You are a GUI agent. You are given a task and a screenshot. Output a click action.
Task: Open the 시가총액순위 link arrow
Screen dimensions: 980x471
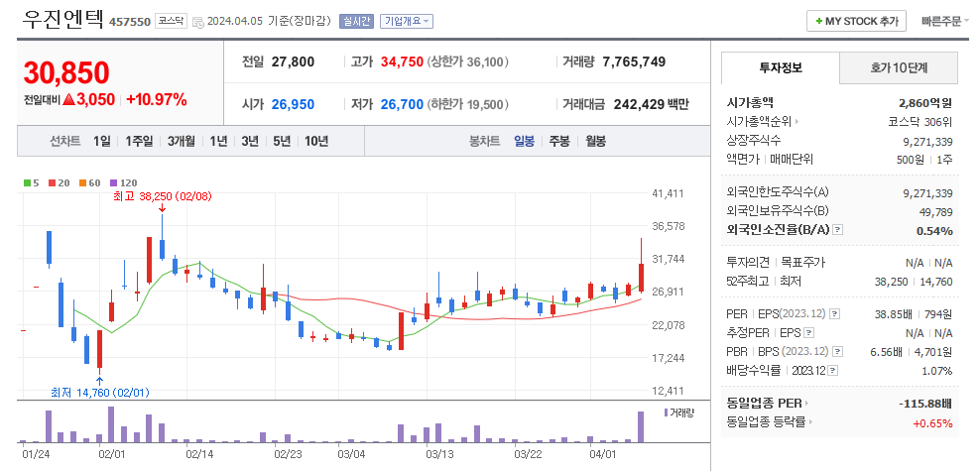(x=796, y=122)
